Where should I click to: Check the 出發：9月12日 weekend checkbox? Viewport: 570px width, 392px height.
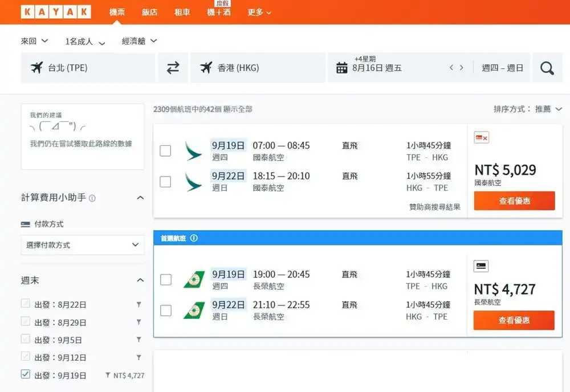point(26,357)
